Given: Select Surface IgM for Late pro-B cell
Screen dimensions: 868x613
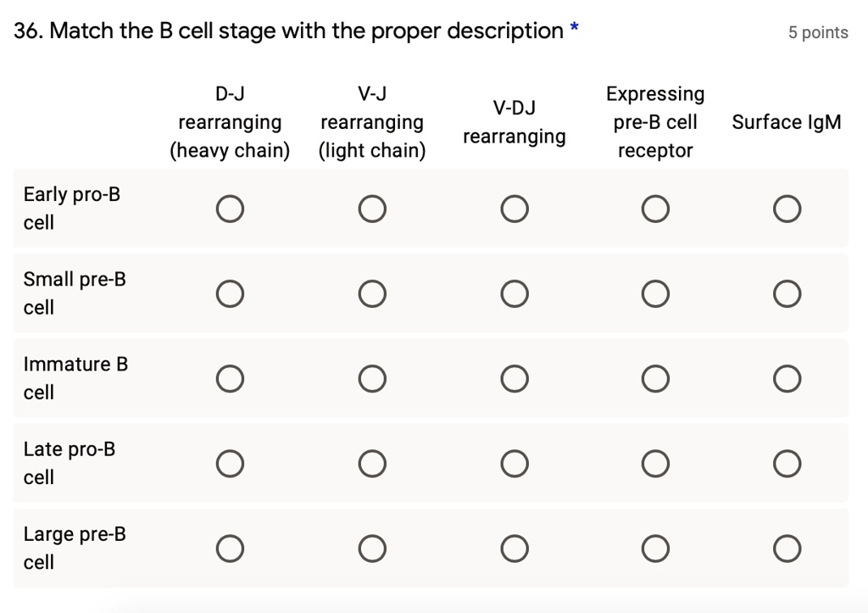Looking at the screenshot, I should [787, 463].
